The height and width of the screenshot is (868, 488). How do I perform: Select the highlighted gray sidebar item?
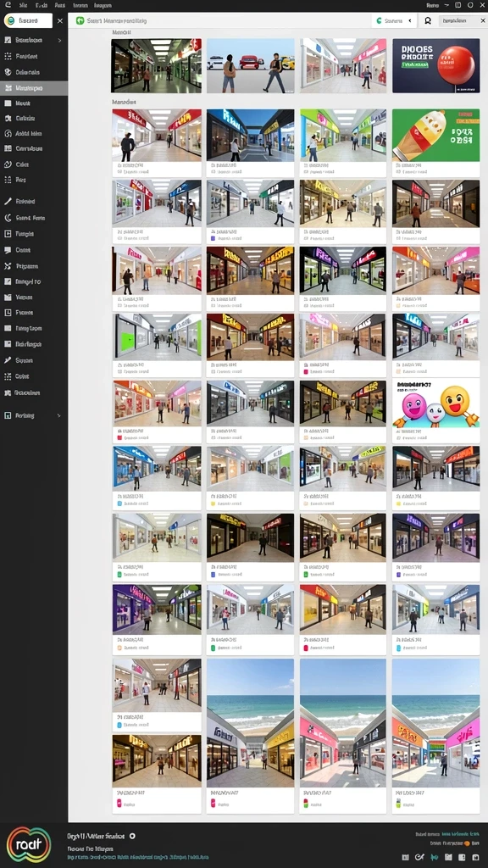pyautogui.click(x=33, y=88)
